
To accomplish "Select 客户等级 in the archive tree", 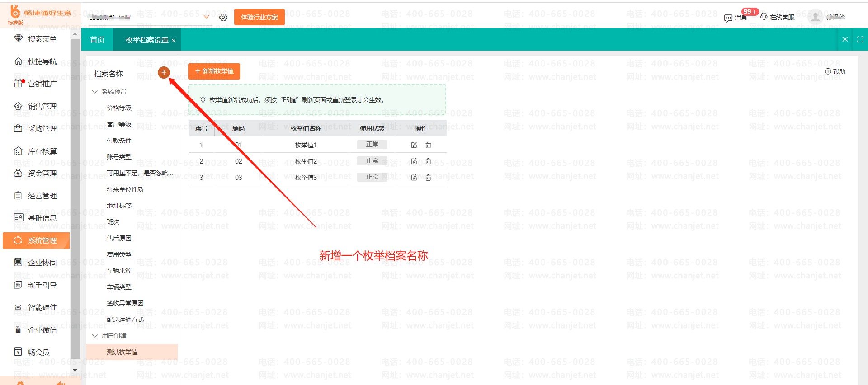I will point(119,124).
